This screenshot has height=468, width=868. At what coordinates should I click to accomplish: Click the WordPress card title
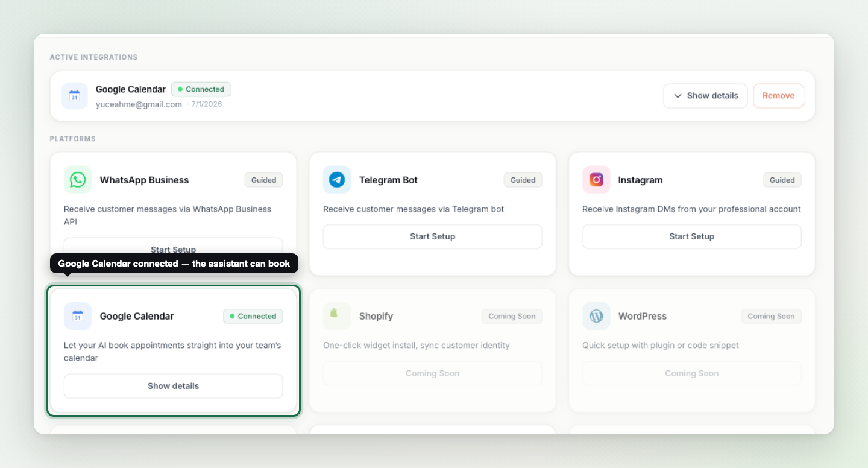643,316
